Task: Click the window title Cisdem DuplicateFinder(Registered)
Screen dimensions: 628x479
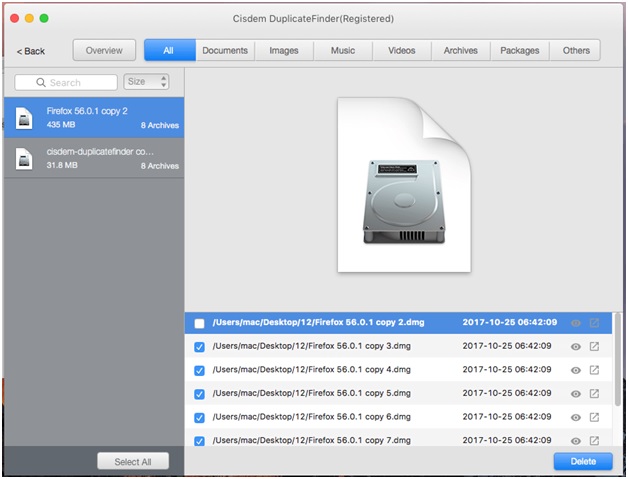Action: click(x=313, y=19)
